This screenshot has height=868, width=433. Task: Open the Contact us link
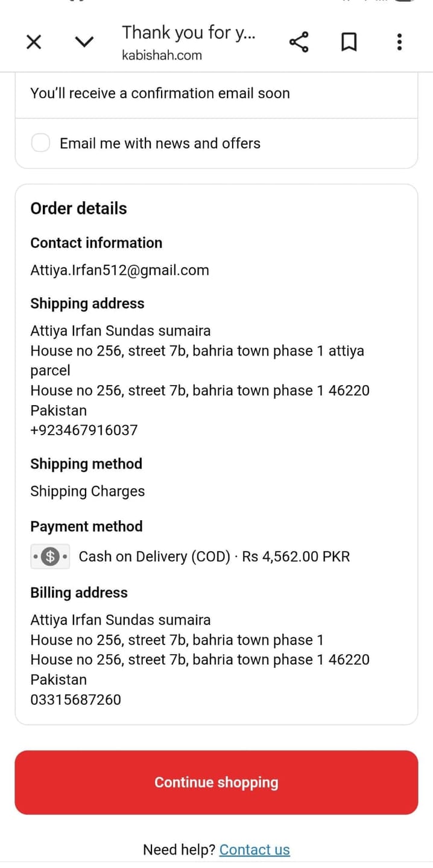[254, 849]
